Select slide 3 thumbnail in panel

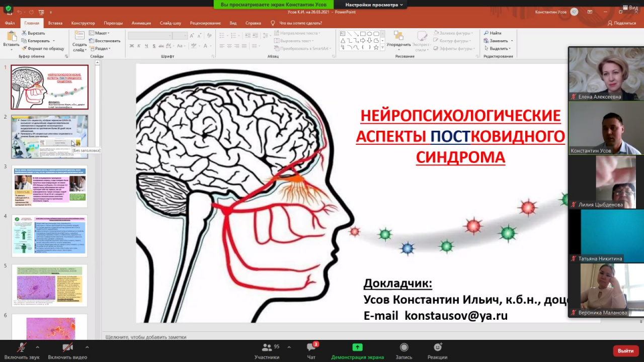point(49,186)
